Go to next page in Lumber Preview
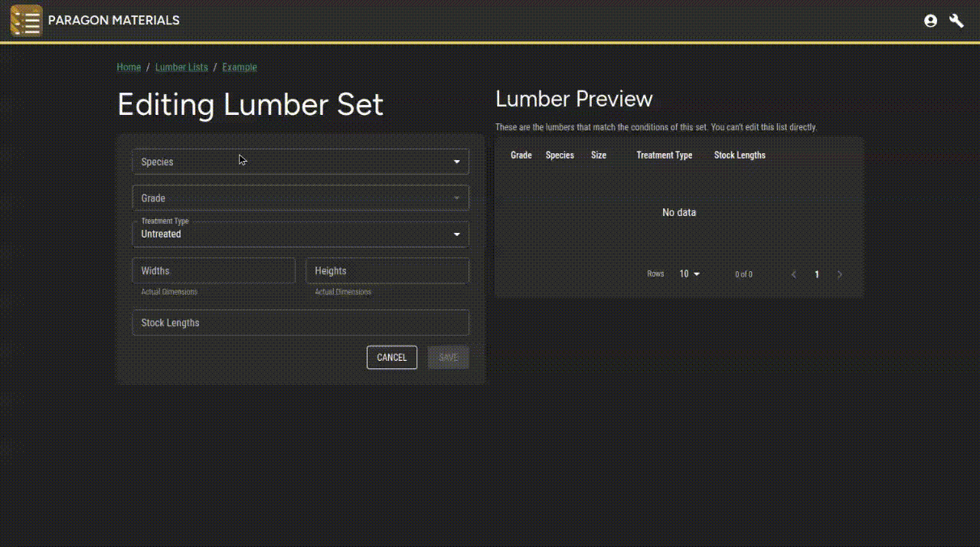The height and width of the screenshot is (547, 980). coord(839,274)
